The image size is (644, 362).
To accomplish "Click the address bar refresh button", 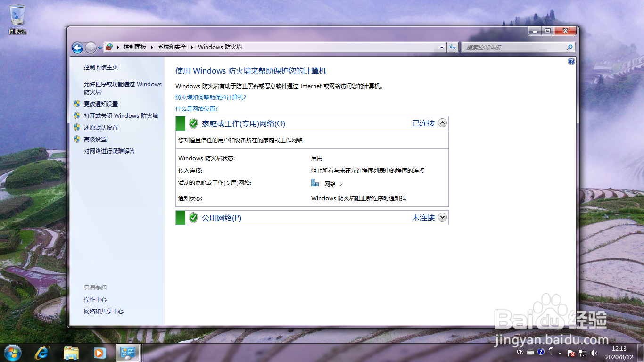I will click(x=453, y=47).
